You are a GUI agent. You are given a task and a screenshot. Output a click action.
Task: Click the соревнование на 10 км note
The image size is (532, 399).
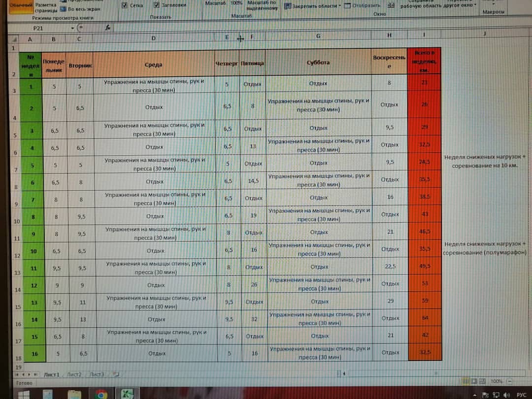[485, 162]
